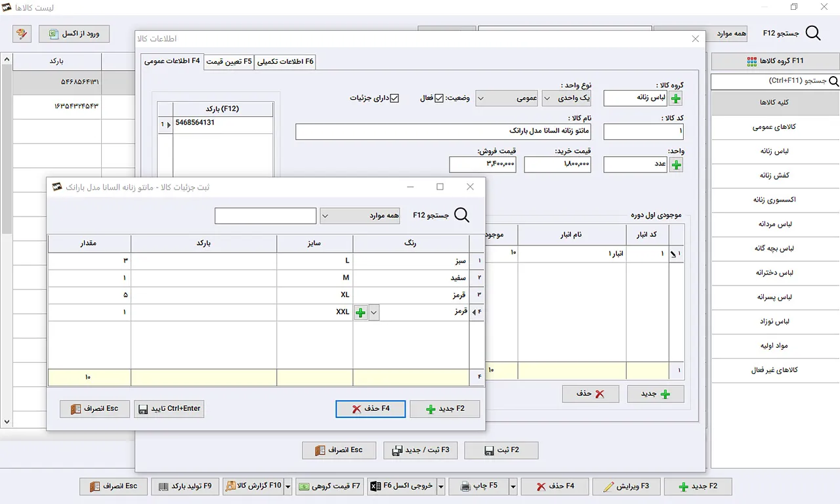Click the ورود از اکسل import button

click(74, 33)
